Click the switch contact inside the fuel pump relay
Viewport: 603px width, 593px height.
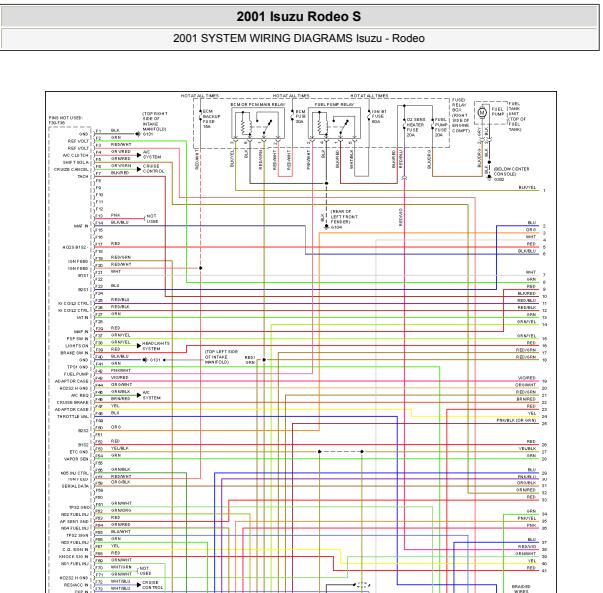pyautogui.click(x=342, y=126)
